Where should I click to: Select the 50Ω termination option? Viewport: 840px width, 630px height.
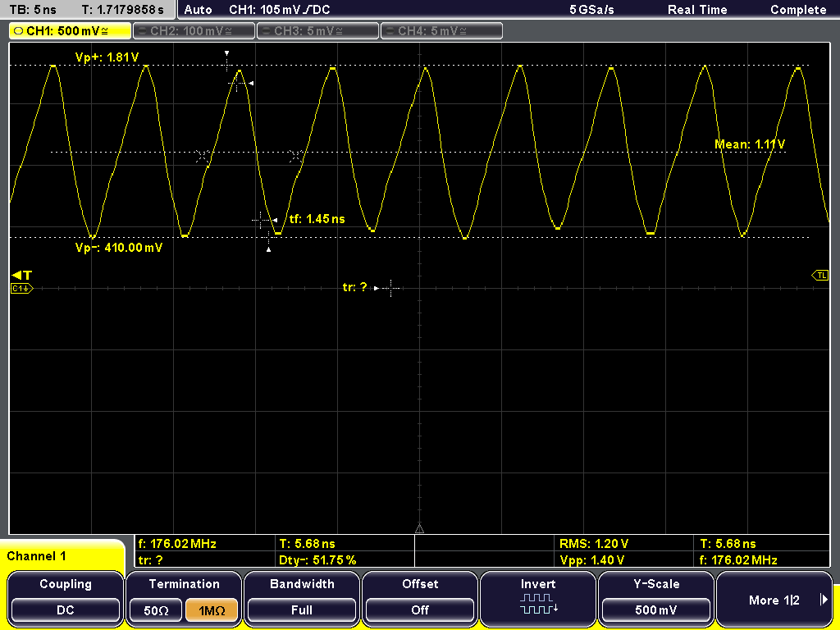155,612
